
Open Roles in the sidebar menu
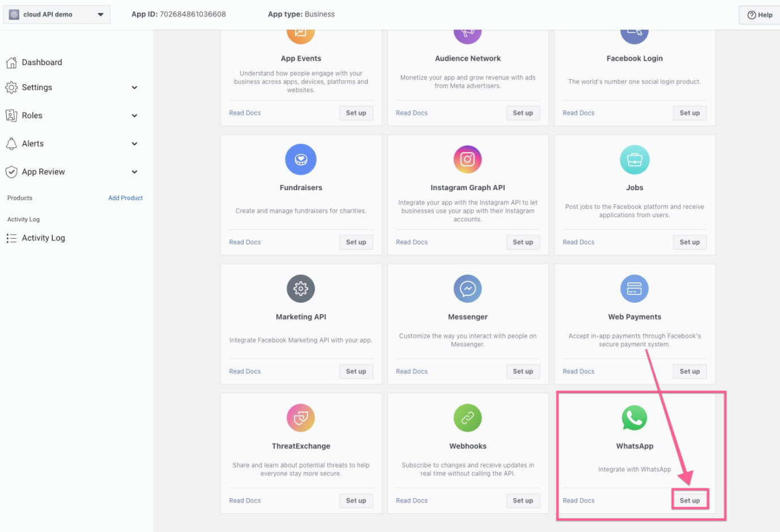[32, 115]
